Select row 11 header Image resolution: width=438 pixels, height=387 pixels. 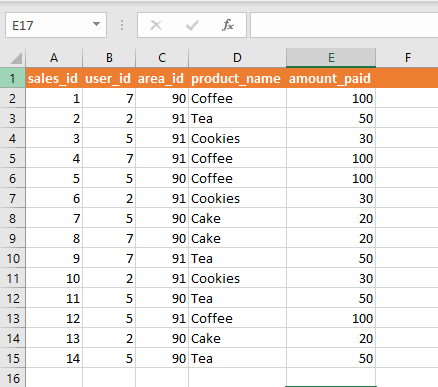[13, 278]
